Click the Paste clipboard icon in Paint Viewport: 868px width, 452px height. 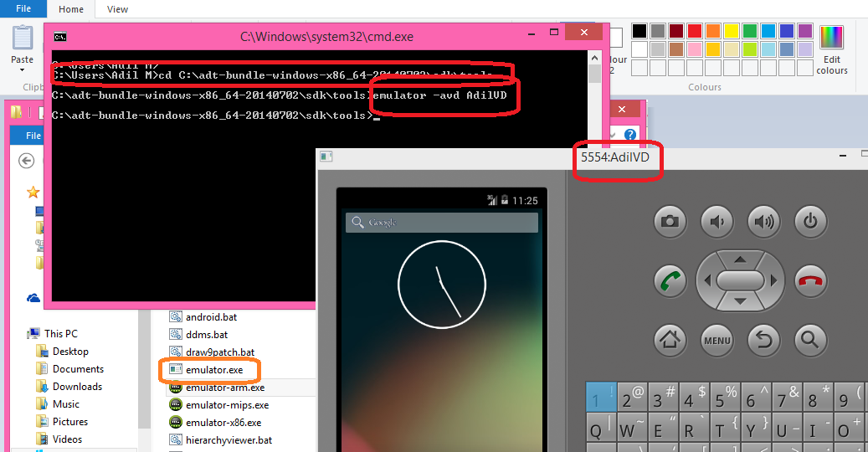[22, 38]
